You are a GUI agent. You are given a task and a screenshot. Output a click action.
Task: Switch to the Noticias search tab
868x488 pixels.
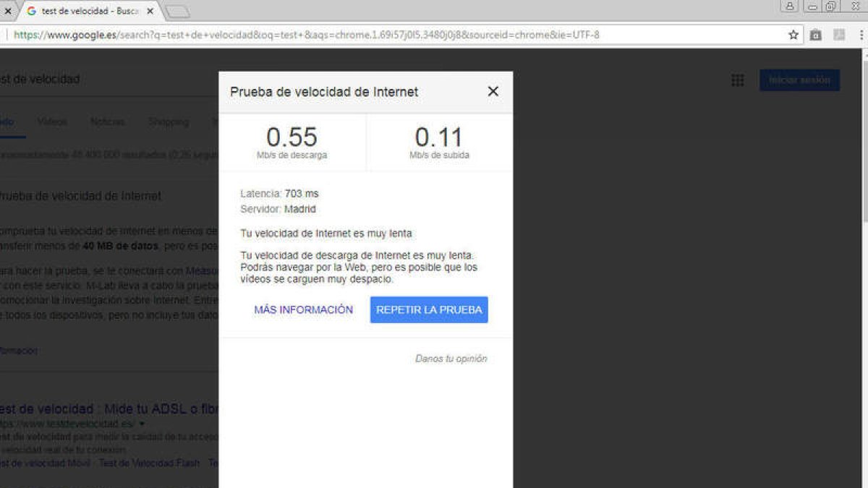[x=108, y=122]
